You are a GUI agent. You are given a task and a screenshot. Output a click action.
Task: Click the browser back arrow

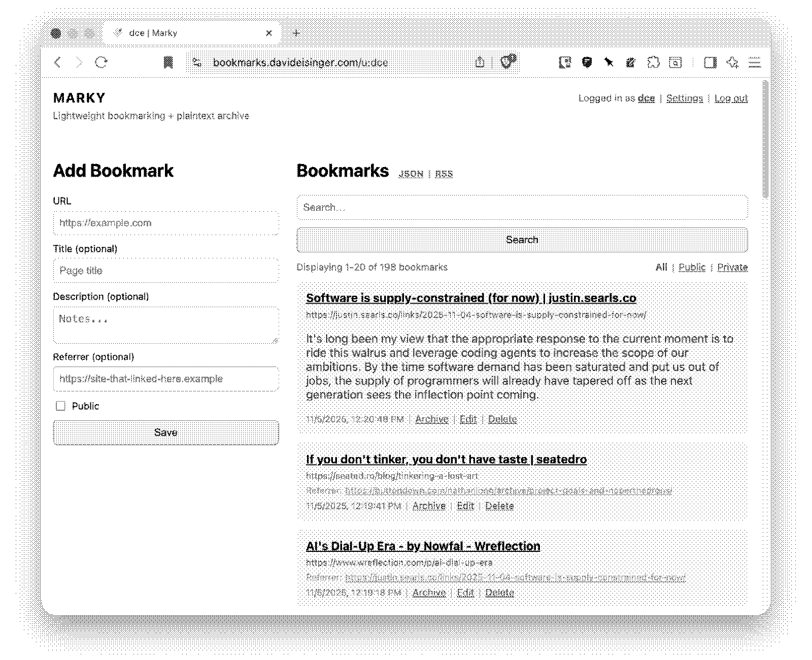pyautogui.click(x=57, y=62)
